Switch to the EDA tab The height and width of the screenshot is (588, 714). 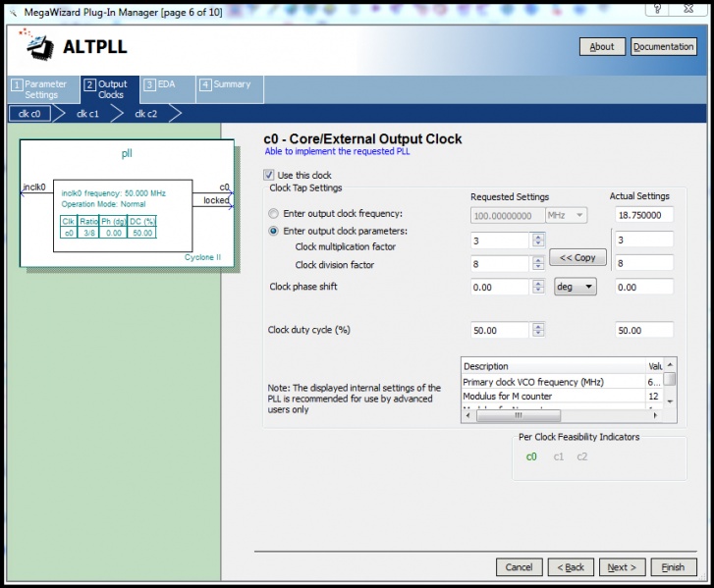tap(166, 89)
